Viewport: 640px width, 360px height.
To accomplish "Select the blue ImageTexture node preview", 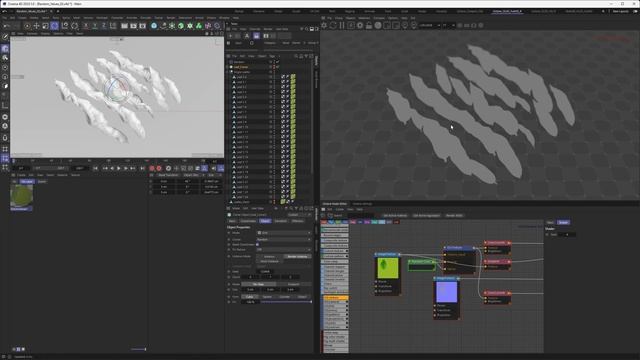I will (447, 292).
